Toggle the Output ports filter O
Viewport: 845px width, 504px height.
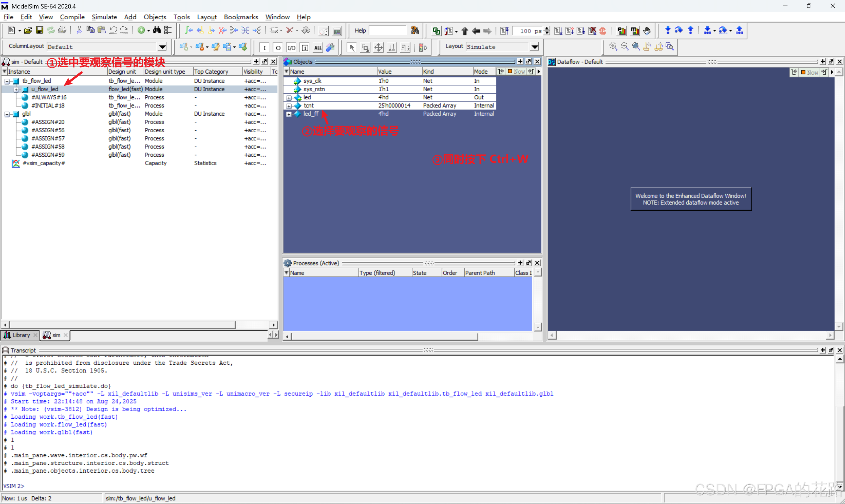point(278,48)
